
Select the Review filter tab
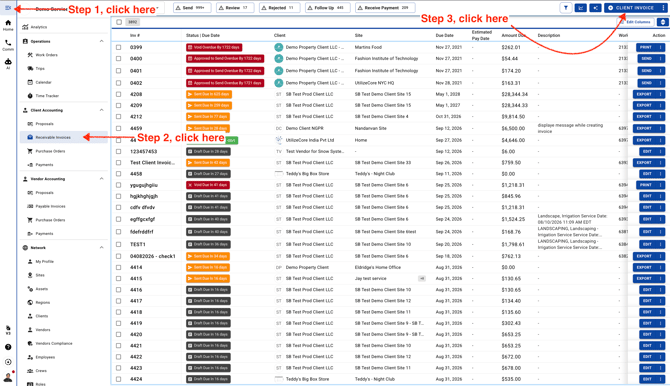pyautogui.click(x=235, y=8)
